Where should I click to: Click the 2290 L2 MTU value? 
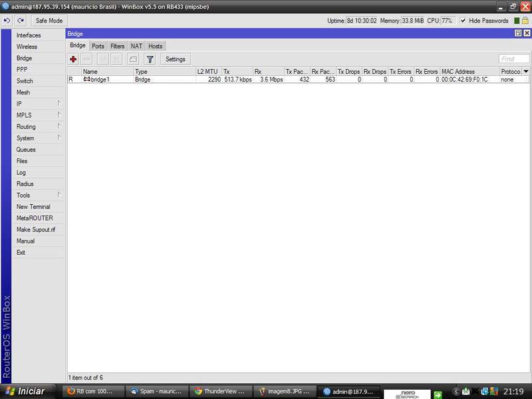[214, 79]
